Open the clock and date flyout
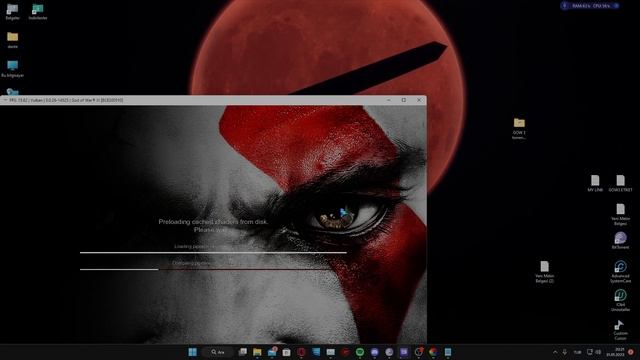This screenshot has width=640, height=360. tap(616, 352)
